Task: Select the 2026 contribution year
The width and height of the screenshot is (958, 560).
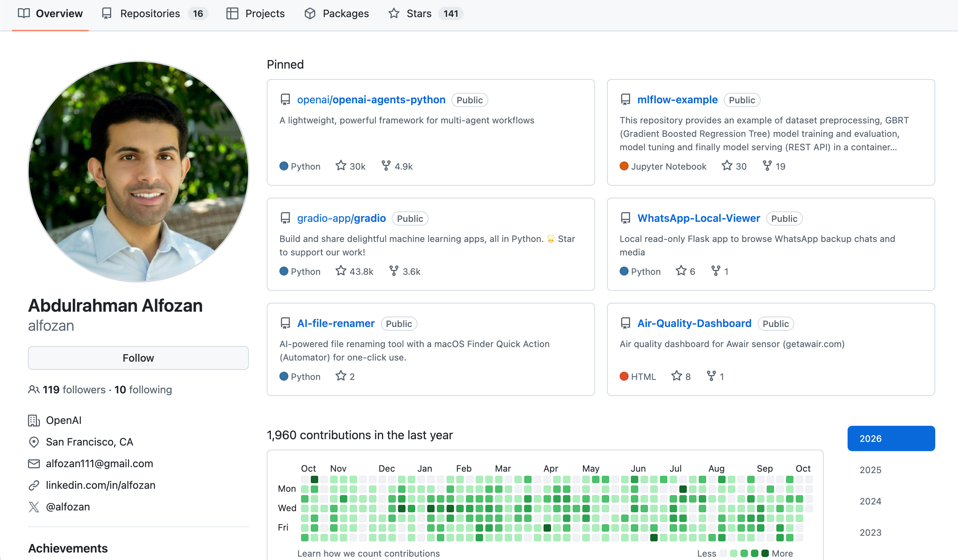Action: (x=891, y=438)
